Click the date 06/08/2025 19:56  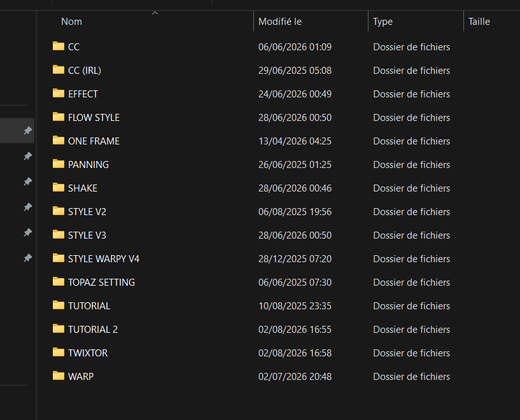coord(295,211)
